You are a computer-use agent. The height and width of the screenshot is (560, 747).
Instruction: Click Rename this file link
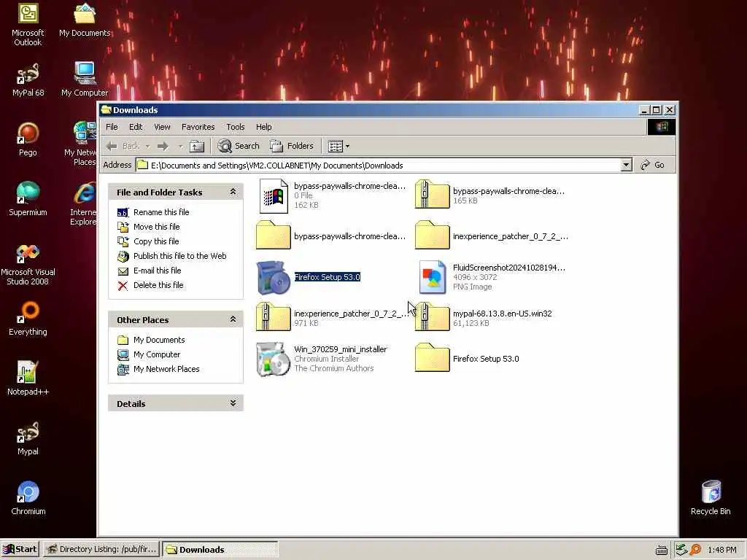pos(161,212)
